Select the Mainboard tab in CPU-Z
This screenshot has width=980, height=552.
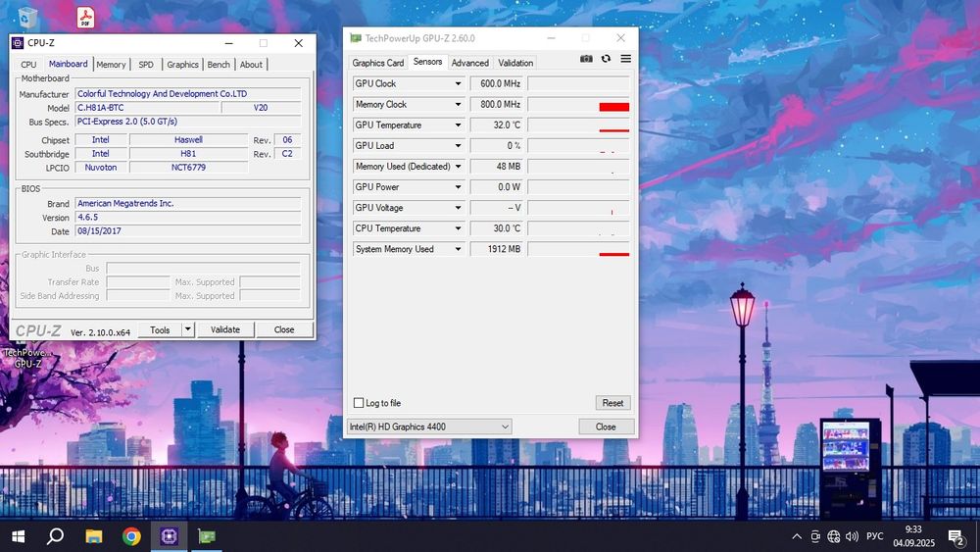tap(69, 64)
